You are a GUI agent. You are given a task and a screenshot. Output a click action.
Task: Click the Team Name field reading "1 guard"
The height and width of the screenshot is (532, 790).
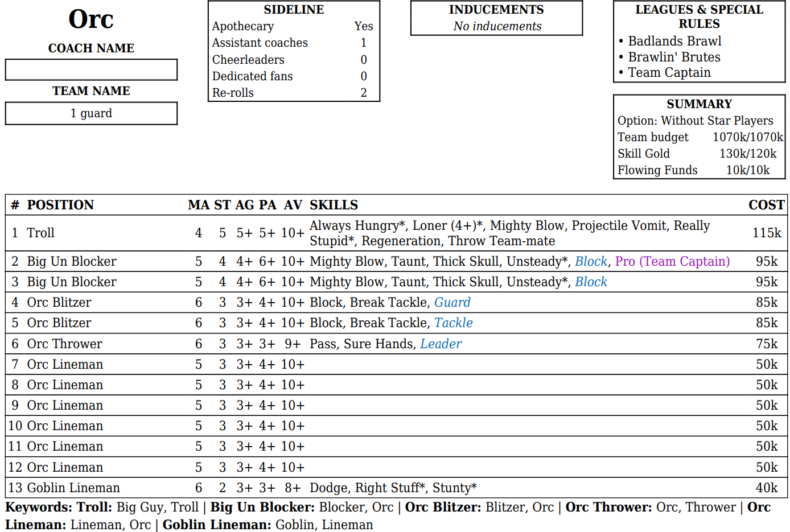91,113
